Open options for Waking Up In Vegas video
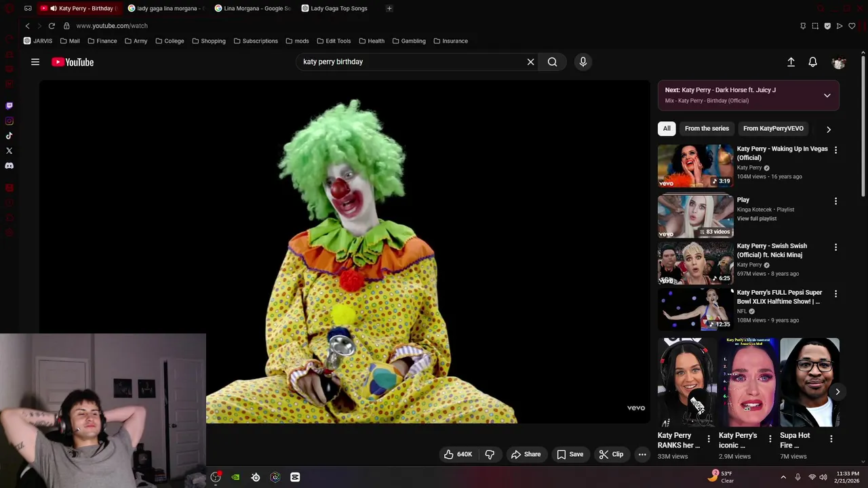868x488 pixels. point(835,150)
